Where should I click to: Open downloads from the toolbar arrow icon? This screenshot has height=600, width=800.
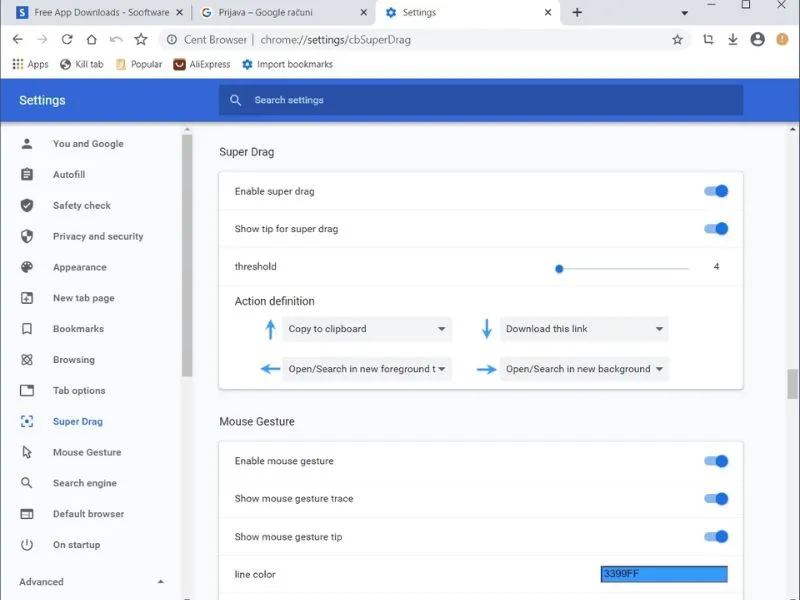[x=733, y=39]
